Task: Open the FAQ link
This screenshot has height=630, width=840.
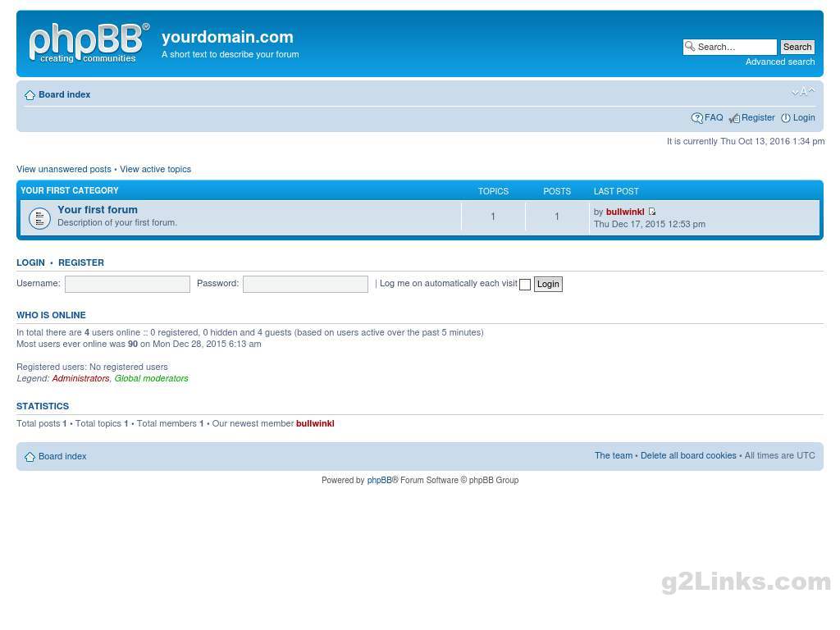Action: pos(714,117)
